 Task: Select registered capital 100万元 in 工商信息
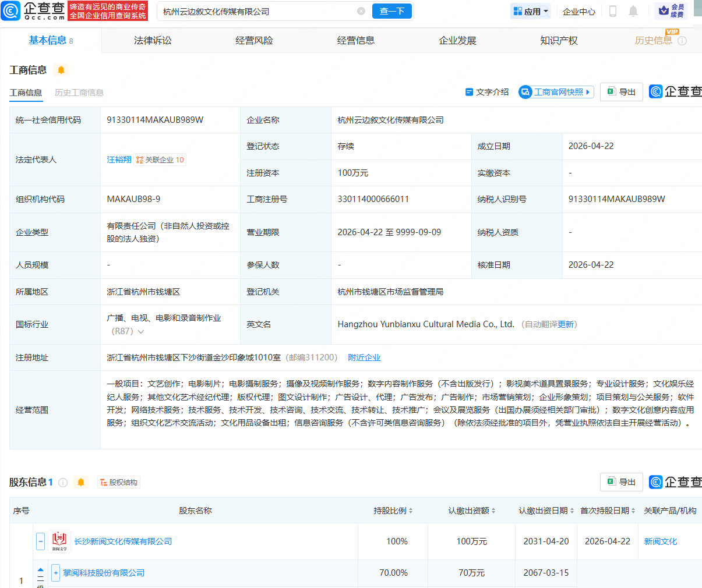point(353,173)
